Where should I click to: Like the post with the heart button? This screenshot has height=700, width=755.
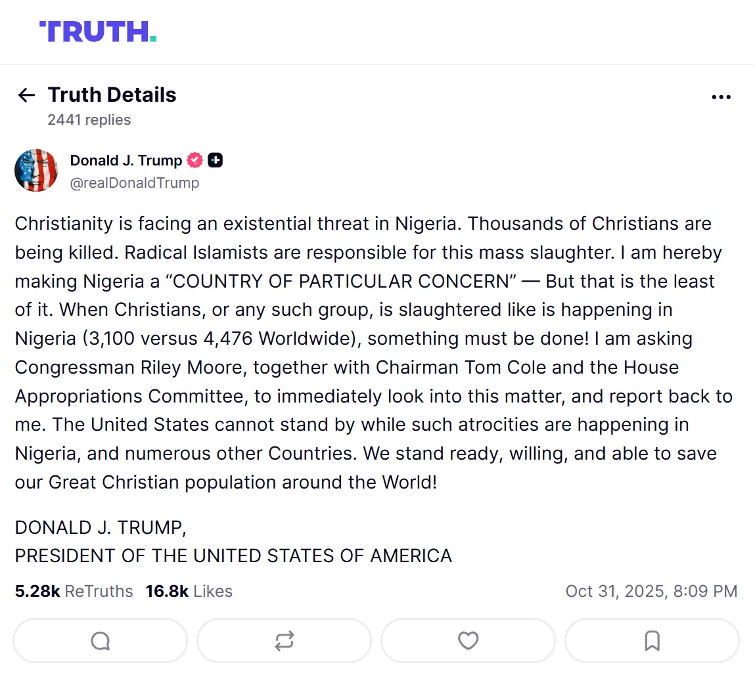[x=468, y=640]
